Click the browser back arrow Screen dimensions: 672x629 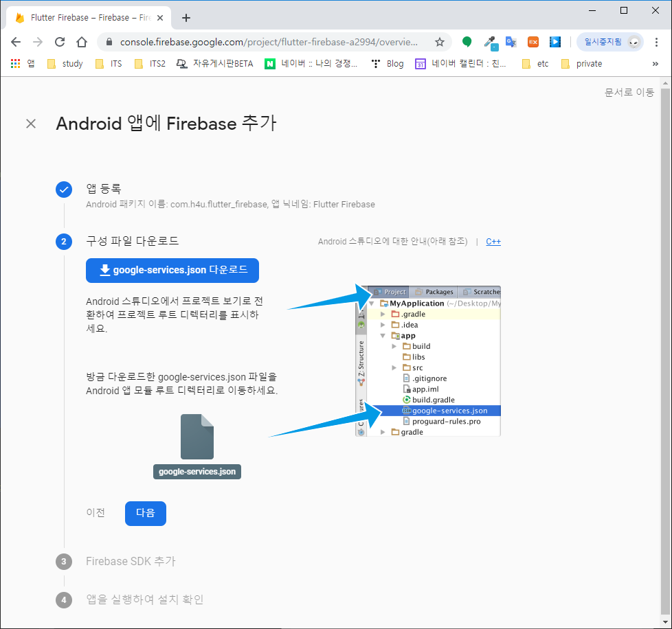[16, 42]
